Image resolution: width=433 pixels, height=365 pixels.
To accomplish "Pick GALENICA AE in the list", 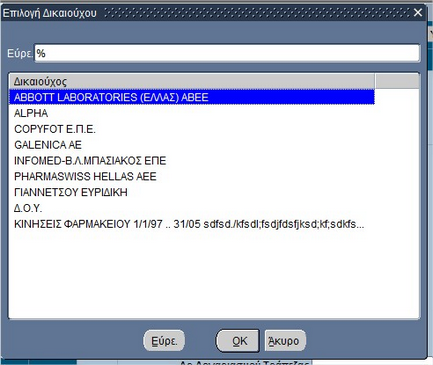I will coord(192,145).
